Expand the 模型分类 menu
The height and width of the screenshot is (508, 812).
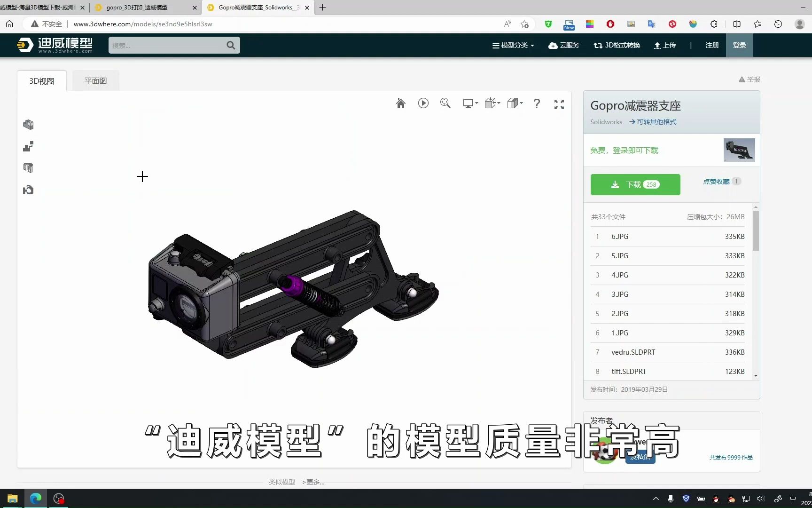(513, 45)
